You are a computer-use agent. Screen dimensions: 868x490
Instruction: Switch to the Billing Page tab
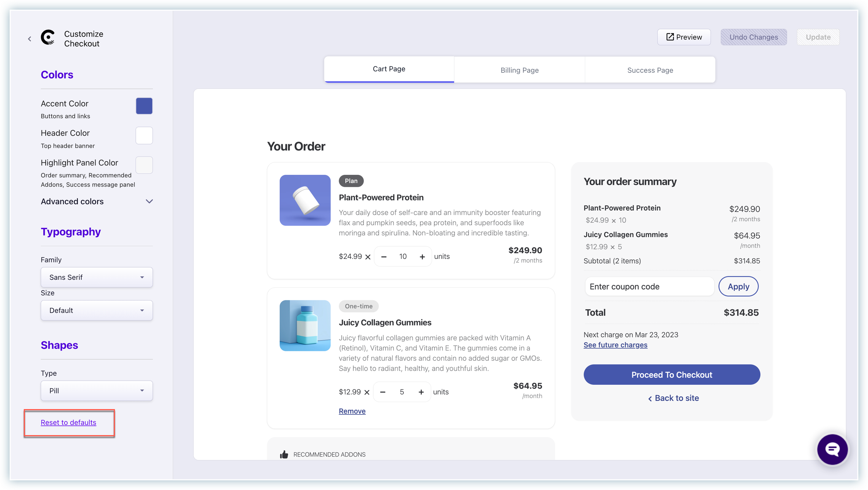click(520, 70)
